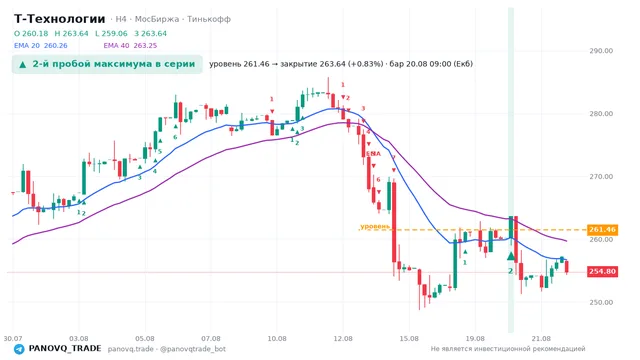The image size is (640, 360).
Task: Click the 12.08 date axis label
Action: coord(343,338)
